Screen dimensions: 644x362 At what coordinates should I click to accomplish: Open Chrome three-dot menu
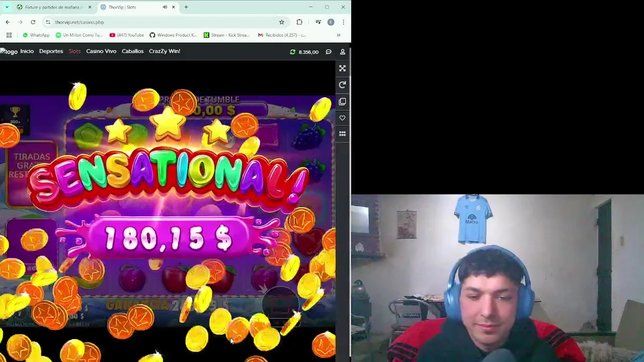(x=343, y=22)
